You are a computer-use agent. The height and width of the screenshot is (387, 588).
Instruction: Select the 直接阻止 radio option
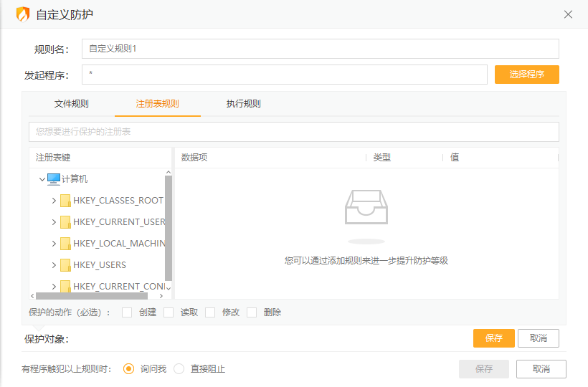[179, 369]
